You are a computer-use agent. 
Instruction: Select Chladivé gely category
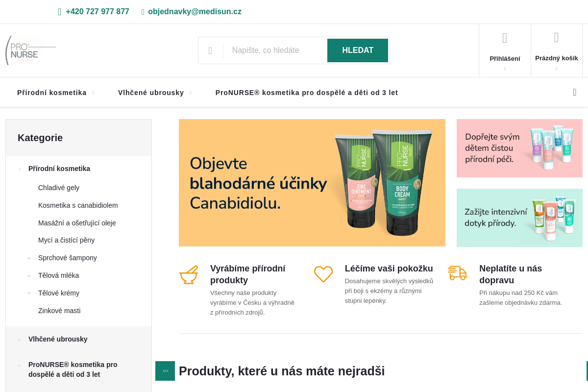coord(59,188)
